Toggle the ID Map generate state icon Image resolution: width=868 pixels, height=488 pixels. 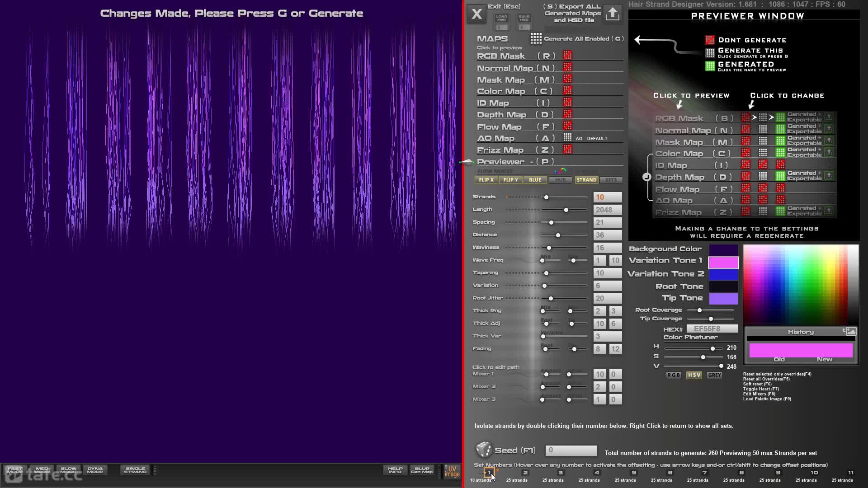567,102
